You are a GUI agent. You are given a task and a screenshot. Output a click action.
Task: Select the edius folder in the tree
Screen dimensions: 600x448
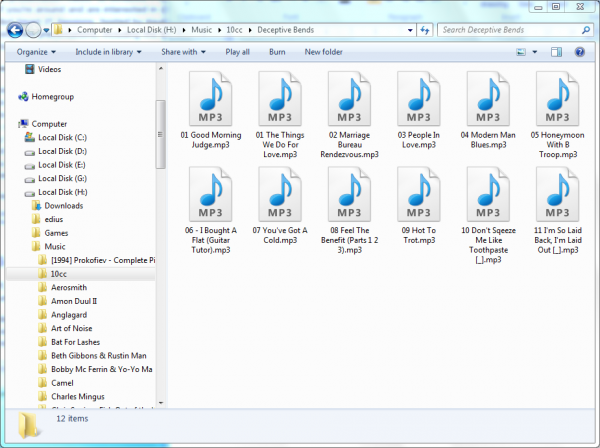pyautogui.click(x=54, y=219)
